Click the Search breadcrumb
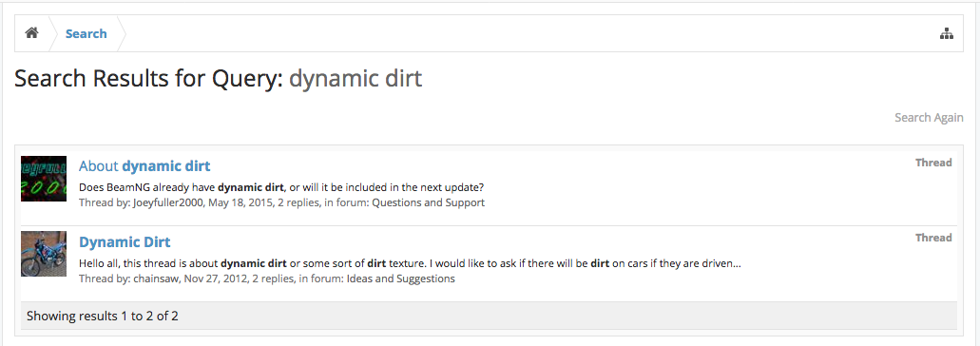 tap(86, 33)
